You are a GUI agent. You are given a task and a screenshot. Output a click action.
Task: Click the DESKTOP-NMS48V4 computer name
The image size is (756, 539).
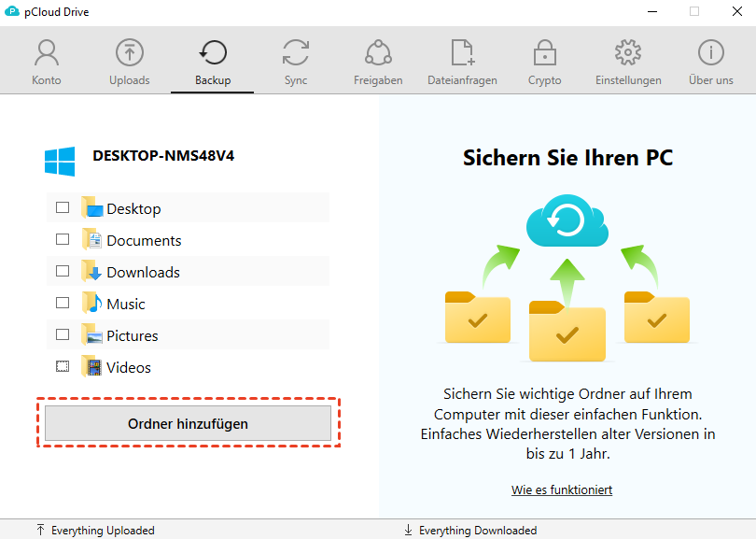[163, 156]
